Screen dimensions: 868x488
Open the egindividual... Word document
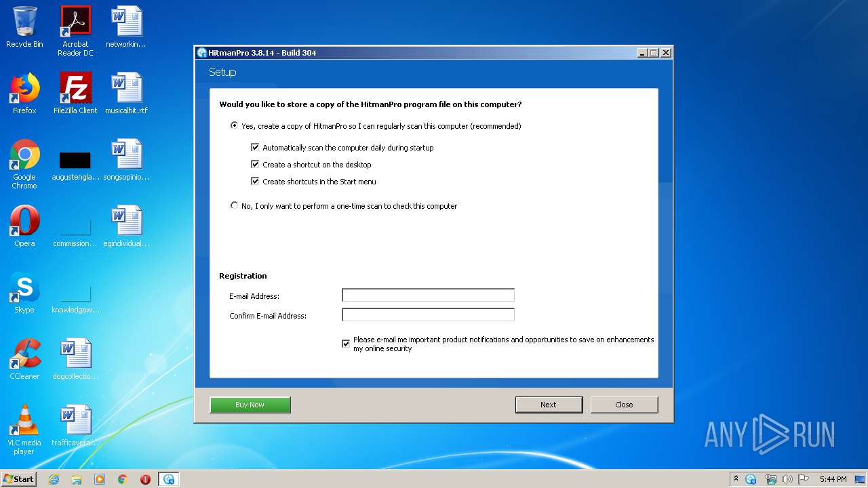coord(126,226)
